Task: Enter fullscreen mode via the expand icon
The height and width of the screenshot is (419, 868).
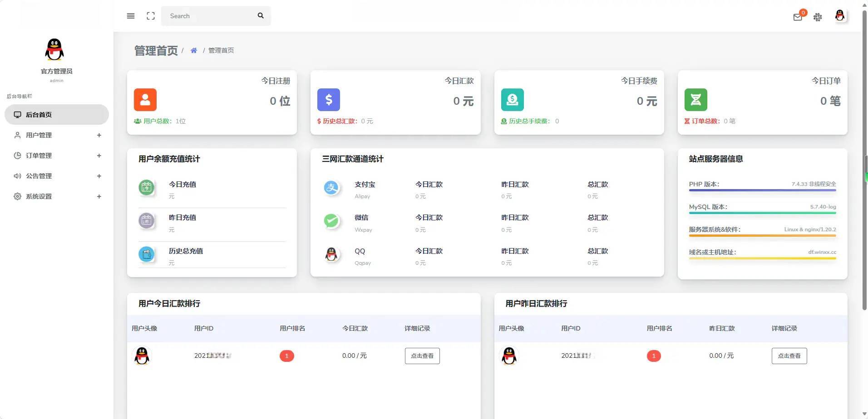Action: [150, 16]
